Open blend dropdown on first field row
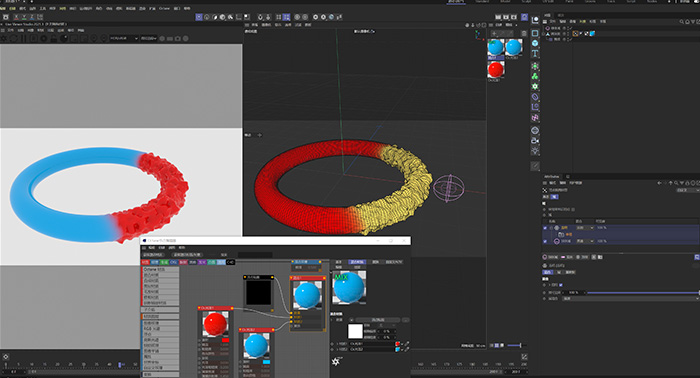The width and height of the screenshot is (700, 378). 585,228
